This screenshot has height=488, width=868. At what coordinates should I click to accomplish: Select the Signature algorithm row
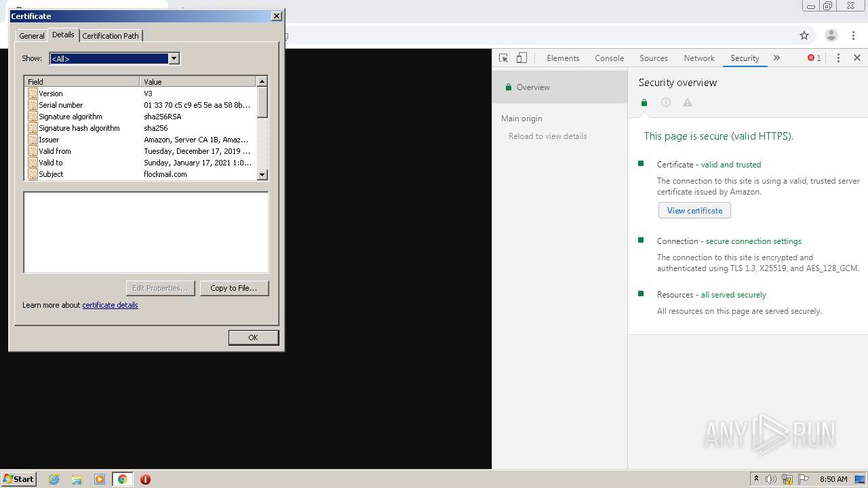(140, 117)
